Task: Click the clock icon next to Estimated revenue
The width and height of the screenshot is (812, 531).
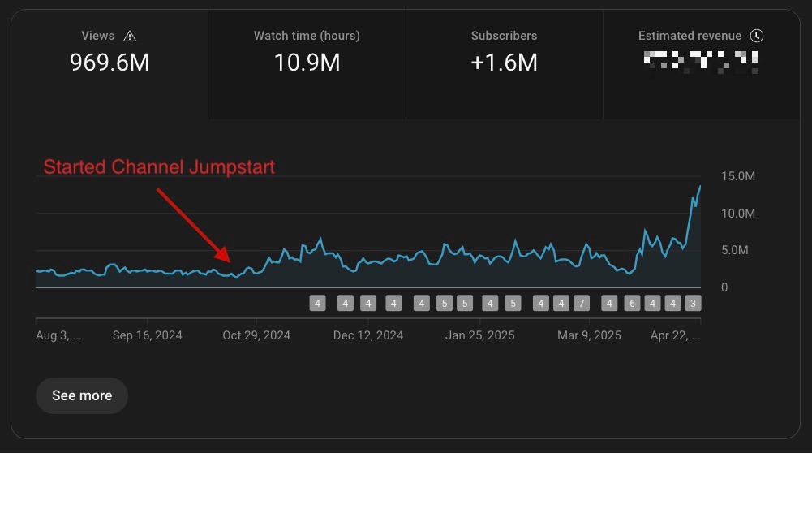Action: click(x=755, y=36)
